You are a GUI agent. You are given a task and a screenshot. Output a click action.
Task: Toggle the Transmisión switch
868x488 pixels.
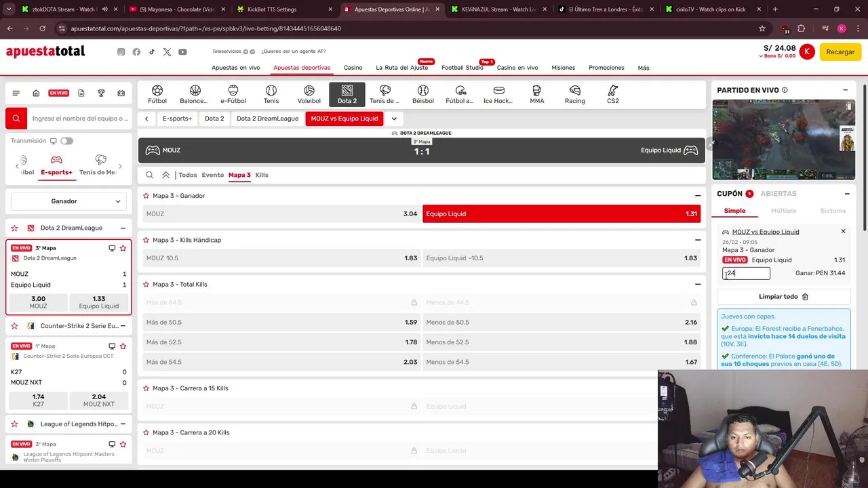click(x=66, y=141)
